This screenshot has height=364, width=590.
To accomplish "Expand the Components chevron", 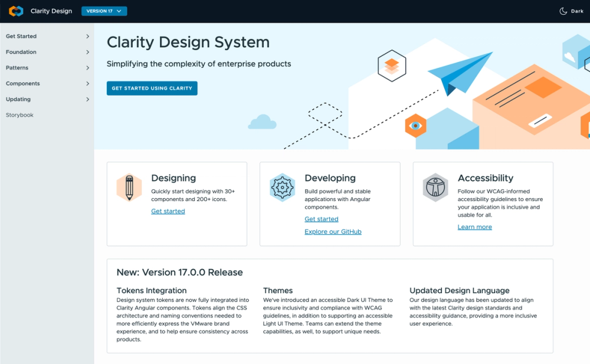I will (x=87, y=84).
